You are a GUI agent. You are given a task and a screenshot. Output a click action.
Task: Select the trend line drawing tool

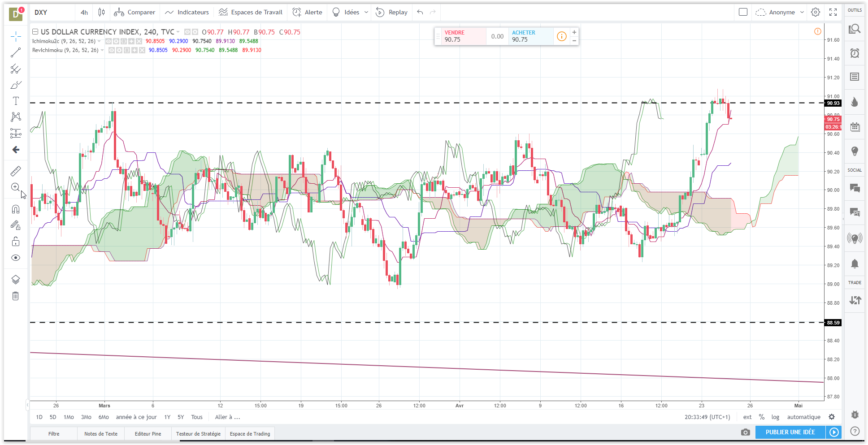pos(16,52)
